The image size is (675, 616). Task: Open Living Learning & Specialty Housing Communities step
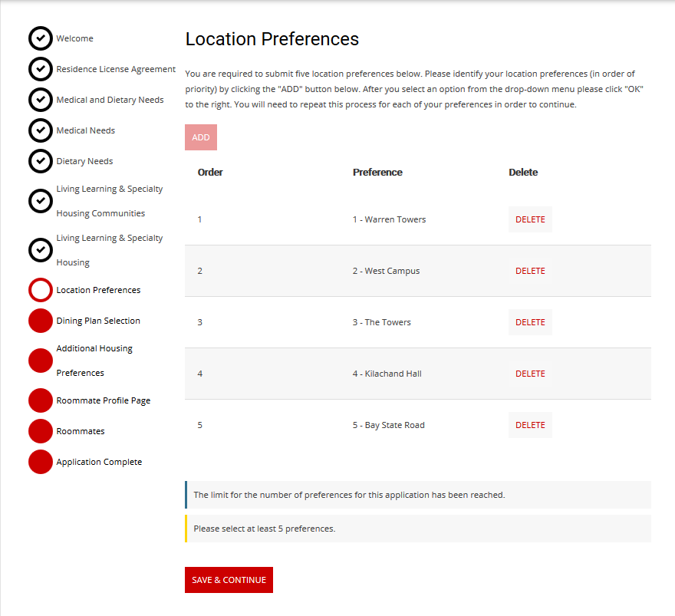tap(109, 201)
